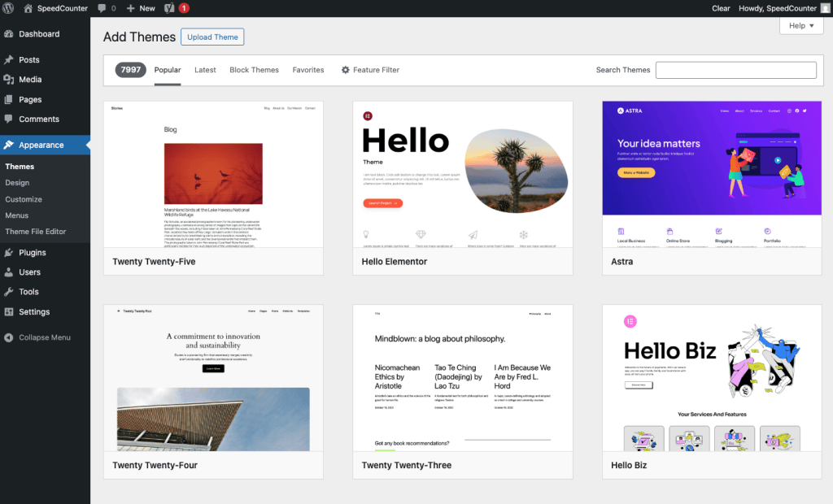Click inside the Search Themes field
The height and width of the screenshot is (504, 833).
735,70
